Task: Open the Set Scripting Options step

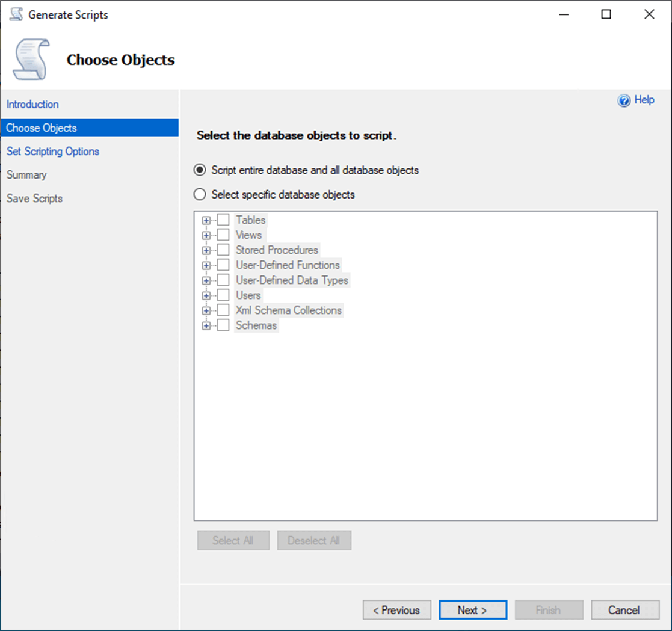Action: 53,151
